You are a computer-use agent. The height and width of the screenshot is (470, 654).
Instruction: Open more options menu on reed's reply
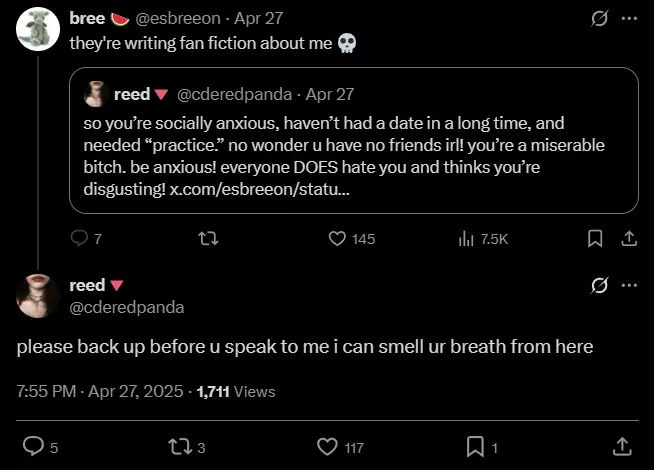click(x=629, y=286)
